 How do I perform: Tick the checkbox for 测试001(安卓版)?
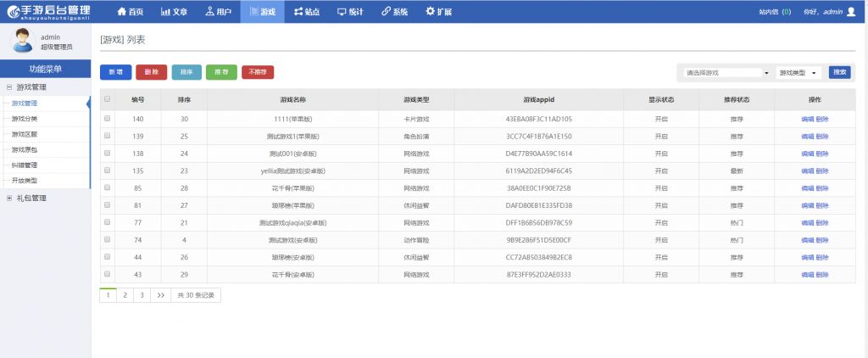point(108,153)
